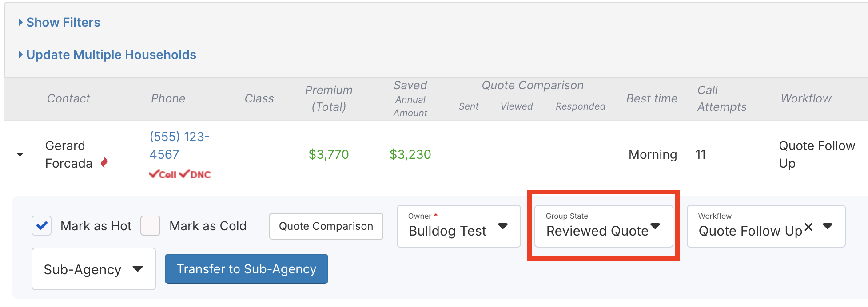The image size is (868, 307).
Task: Click the Contact column header
Action: (68, 98)
